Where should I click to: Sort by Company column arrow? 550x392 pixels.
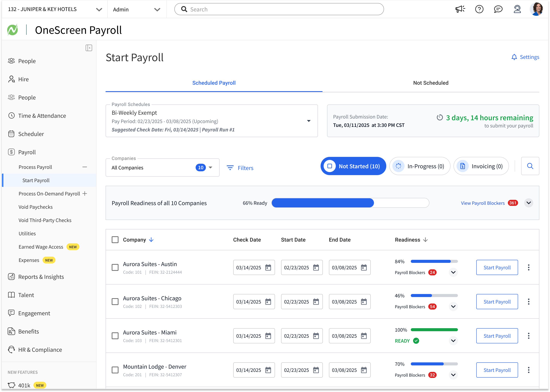click(x=151, y=240)
